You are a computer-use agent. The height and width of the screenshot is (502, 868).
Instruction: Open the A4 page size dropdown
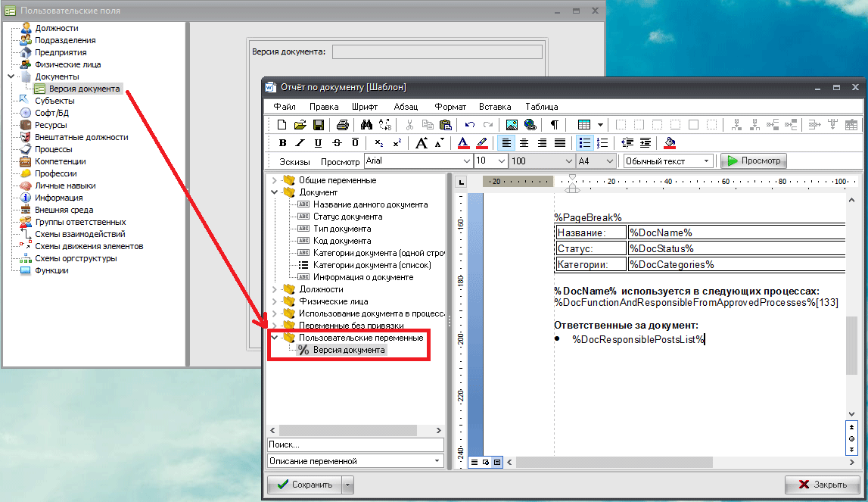pos(609,161)
